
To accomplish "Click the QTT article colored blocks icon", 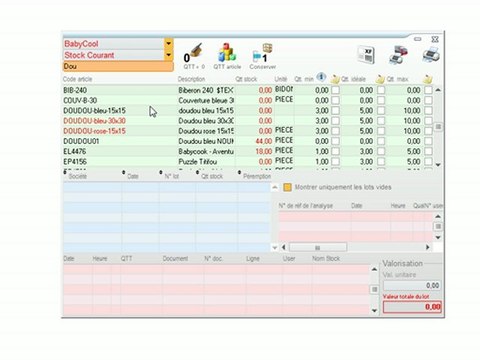I will [x=227, y=53].
